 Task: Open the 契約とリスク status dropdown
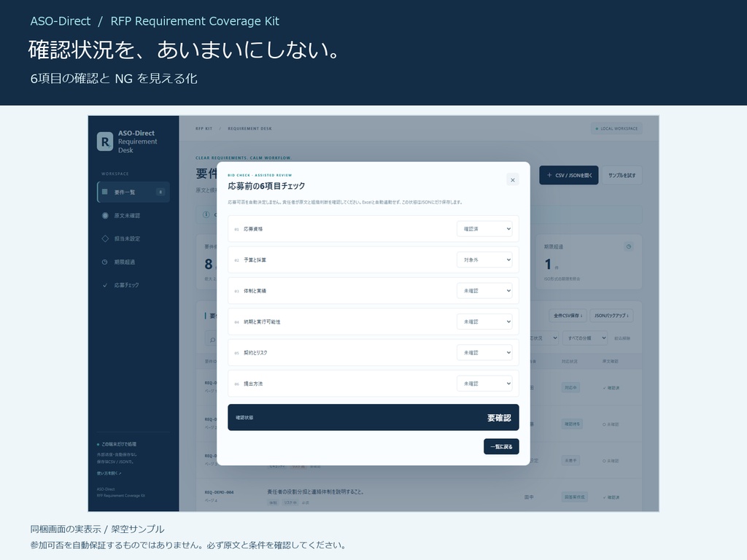pos(484,352)
